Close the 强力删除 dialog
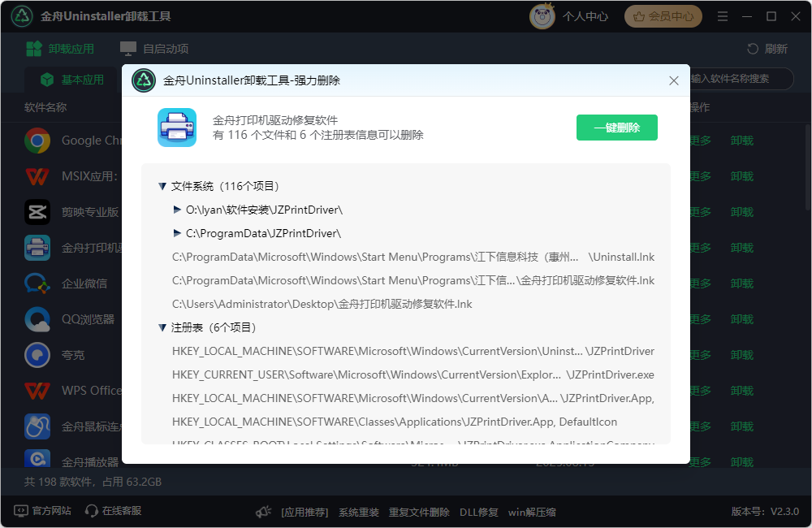The width and height of the screenshot is (812, 528). [x=674, y=81]
